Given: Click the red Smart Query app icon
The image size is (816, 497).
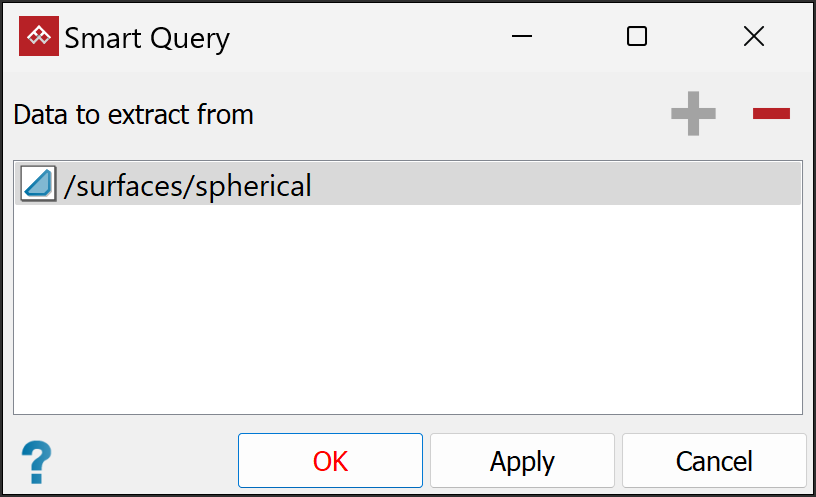Looking at the screenshot, I should point(38,37).
